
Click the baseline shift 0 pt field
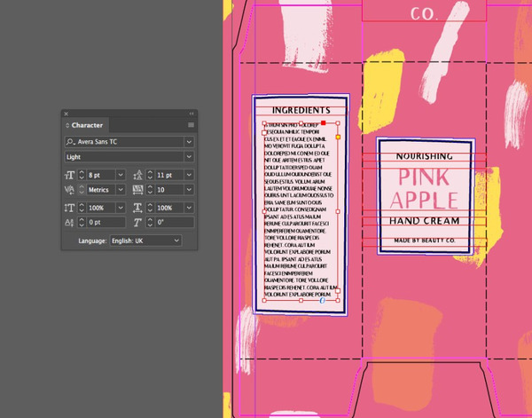104,222
